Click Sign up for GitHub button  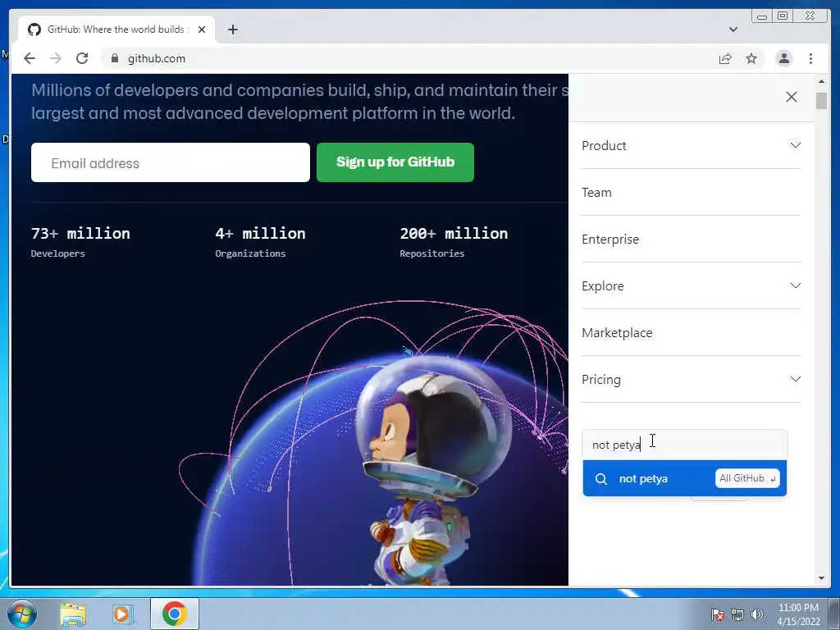pos(395,162)
